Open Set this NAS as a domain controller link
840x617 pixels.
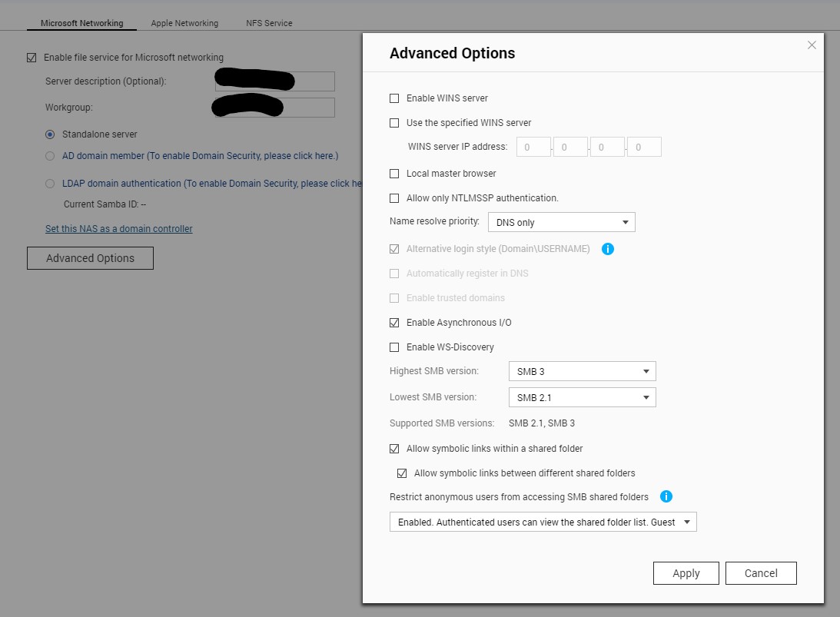pos(119,229)
